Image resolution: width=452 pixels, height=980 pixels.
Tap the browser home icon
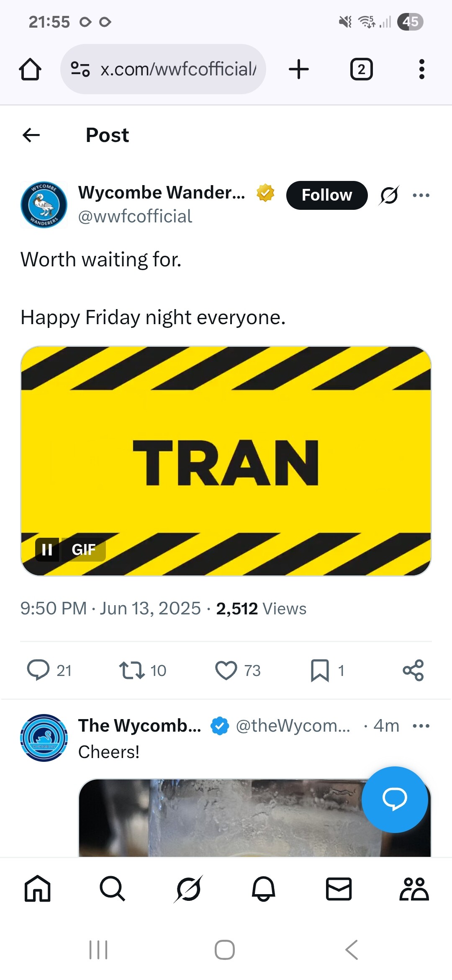[30, 69]
